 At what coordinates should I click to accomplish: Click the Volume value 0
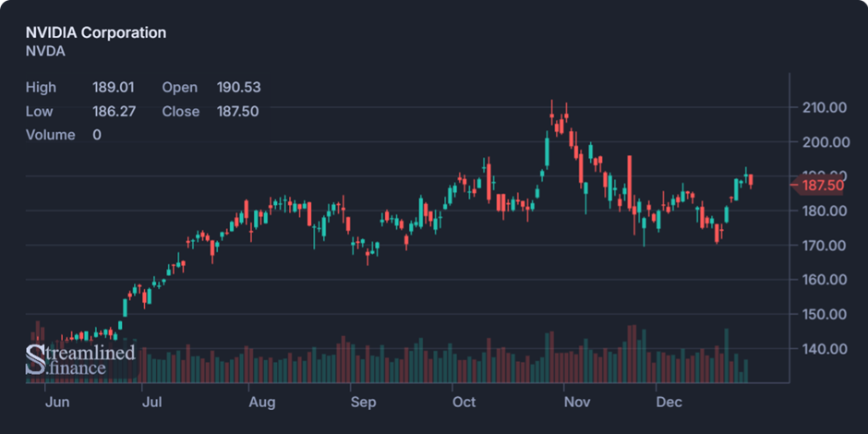[97, 135]
